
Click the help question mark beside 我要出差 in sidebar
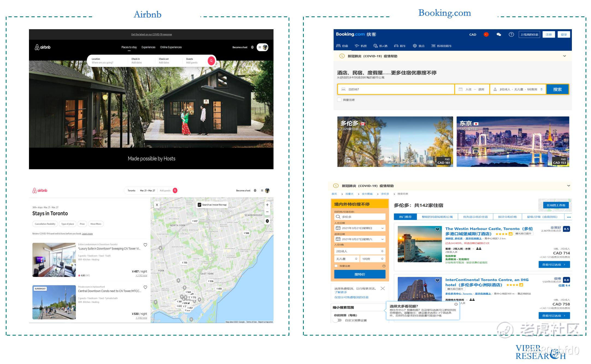click(x=384, y=266)
